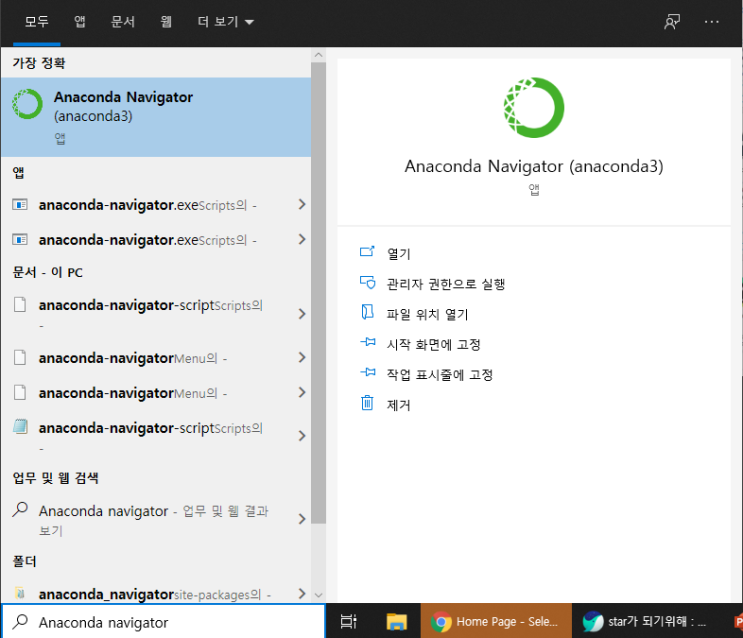Screen dimensions: 743x638
Task: Expand second anaconda-navigator.exe result arrow
Action: click(302, 239)
